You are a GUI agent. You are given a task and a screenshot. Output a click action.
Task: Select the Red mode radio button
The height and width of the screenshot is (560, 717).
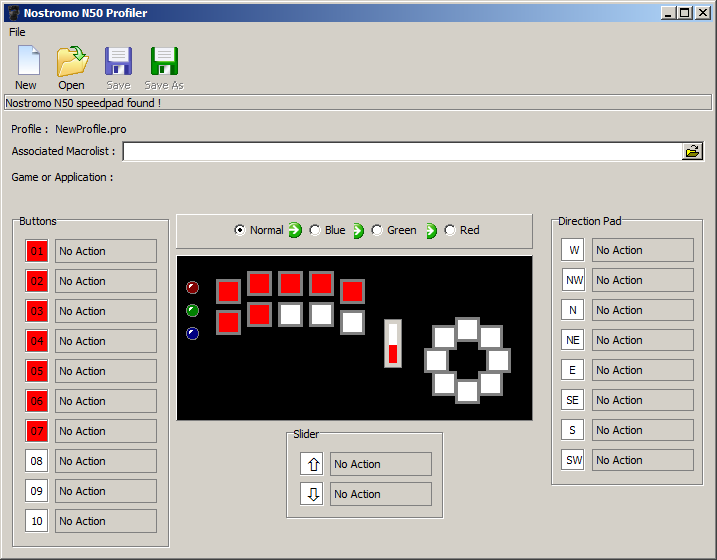click(x=450, y=230)
